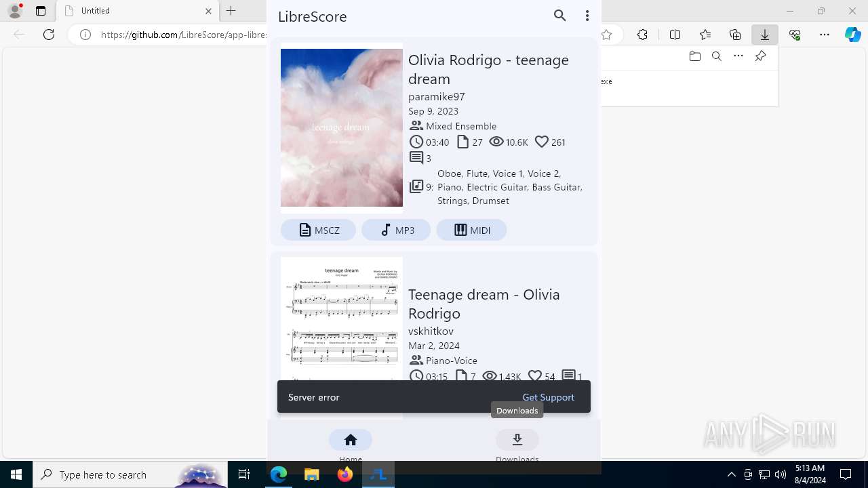868x488 pixels.
Task: Open title Teenage dream - Olivia Rodrigo
Action: pos(484,304)
